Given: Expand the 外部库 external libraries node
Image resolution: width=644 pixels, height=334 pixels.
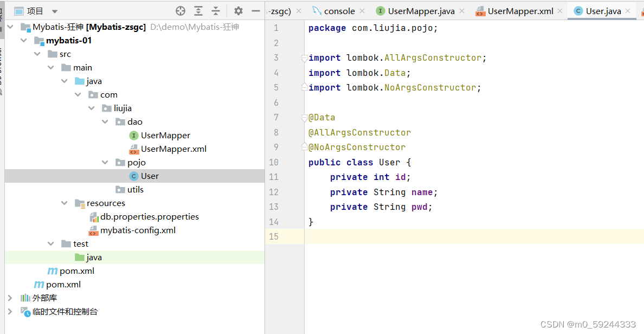Looking at the screenshot, I should (10, 298).
